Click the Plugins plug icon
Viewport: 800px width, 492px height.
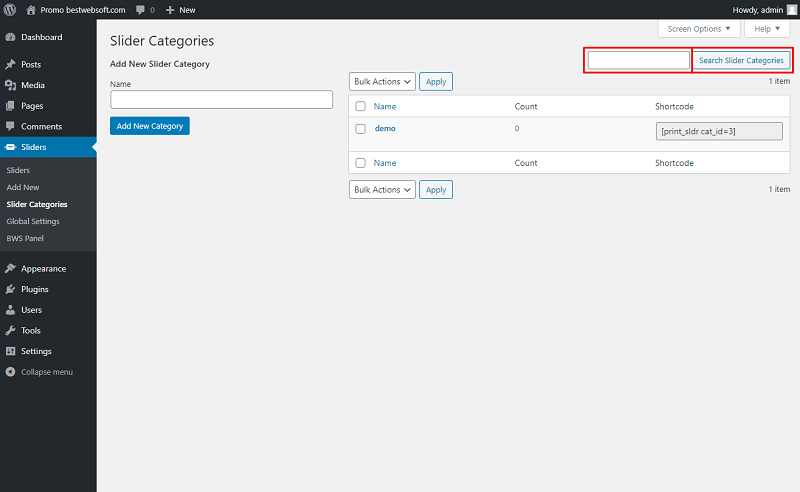[x=10, y=289]
